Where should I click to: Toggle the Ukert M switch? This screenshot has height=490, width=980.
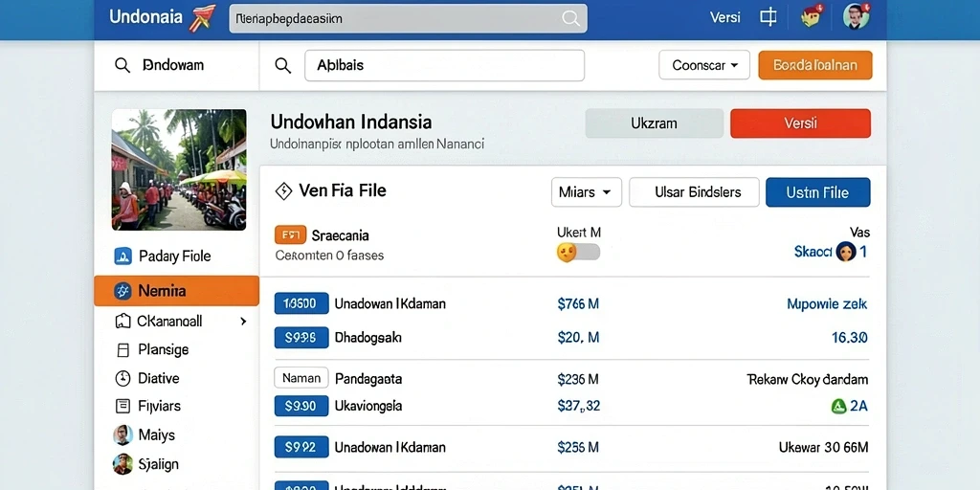[578, 253]
